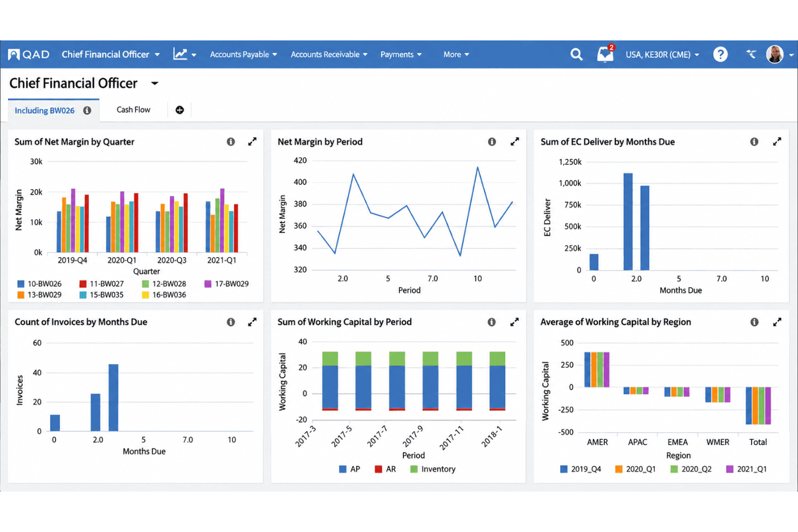Screen dimensions: 798x532
Task: Open USA, KE30R (CME) domain selector
Action: (x=662, y=54)
